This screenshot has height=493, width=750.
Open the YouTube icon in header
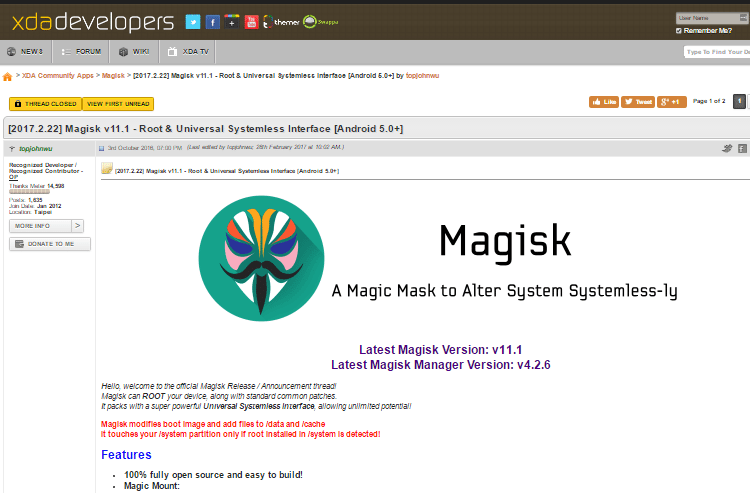click(251, 22)
